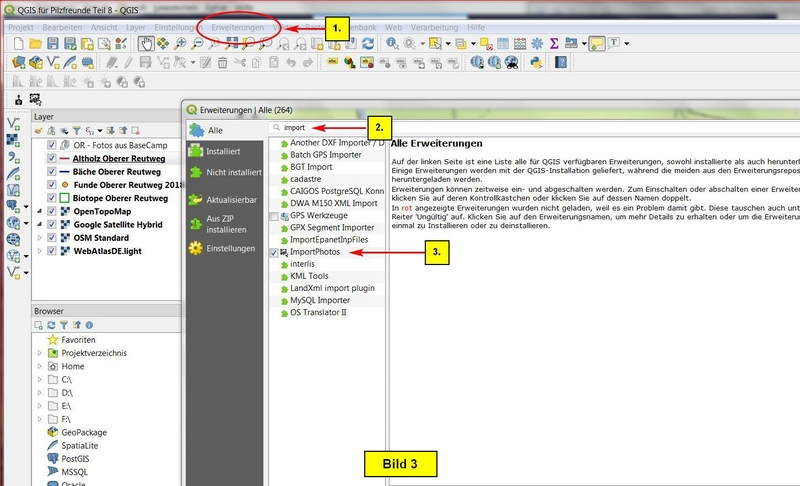Open the Python console icon

(535, 63)
